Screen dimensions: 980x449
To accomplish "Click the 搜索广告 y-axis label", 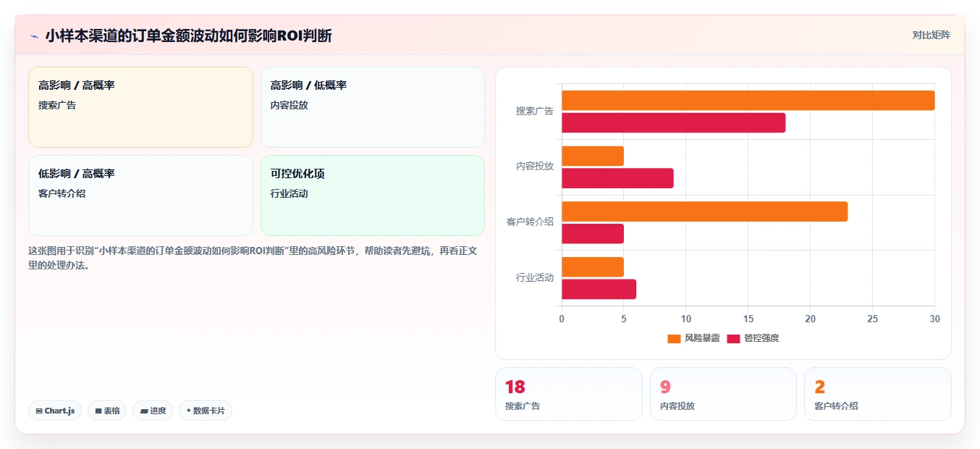I will 535,112.
